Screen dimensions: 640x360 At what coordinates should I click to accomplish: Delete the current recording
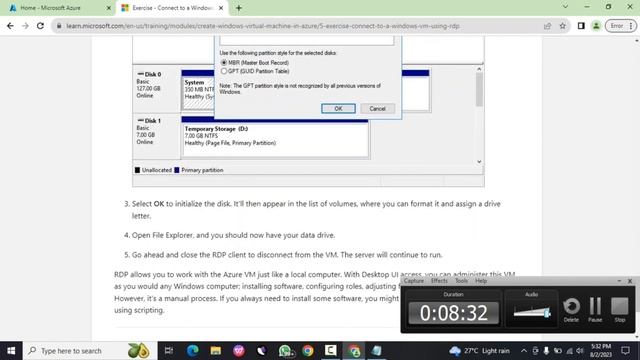pos(571,310)
